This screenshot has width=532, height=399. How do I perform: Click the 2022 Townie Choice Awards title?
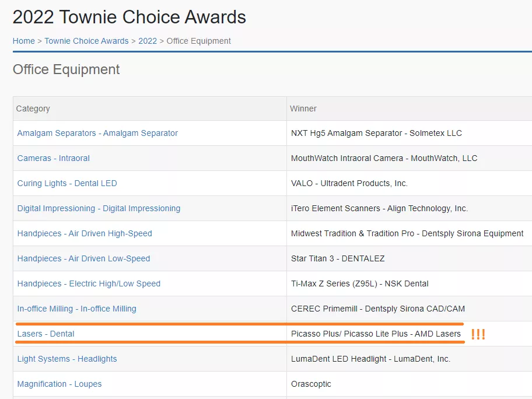click(129, 17)
